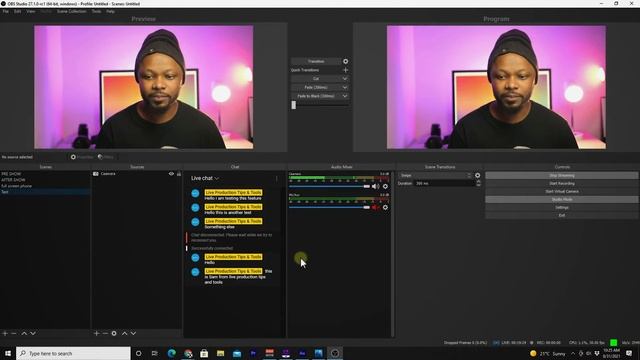Click the Windows taskbar search box
The width and height of the screenshot is (640, 360).
click(x=73, y=353)
